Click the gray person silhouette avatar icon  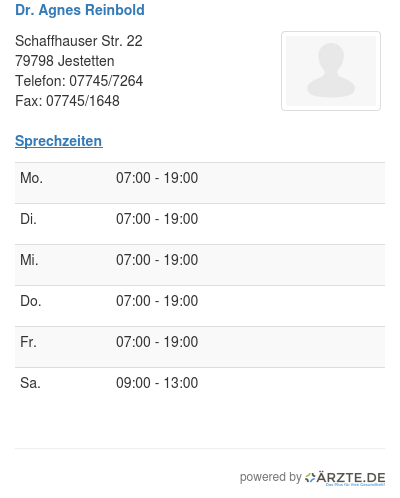(x=331, y=70)
